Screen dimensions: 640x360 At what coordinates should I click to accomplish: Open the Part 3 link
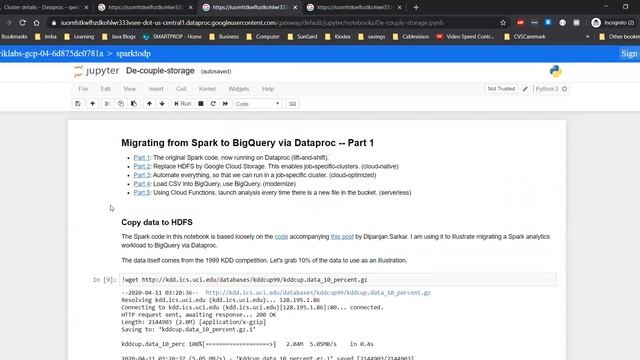point(142,175)
